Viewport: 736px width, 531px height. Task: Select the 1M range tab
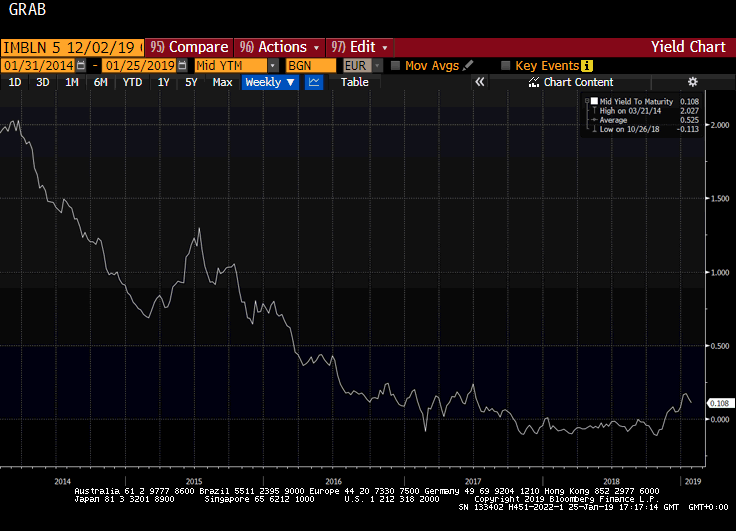click(71, 82)
